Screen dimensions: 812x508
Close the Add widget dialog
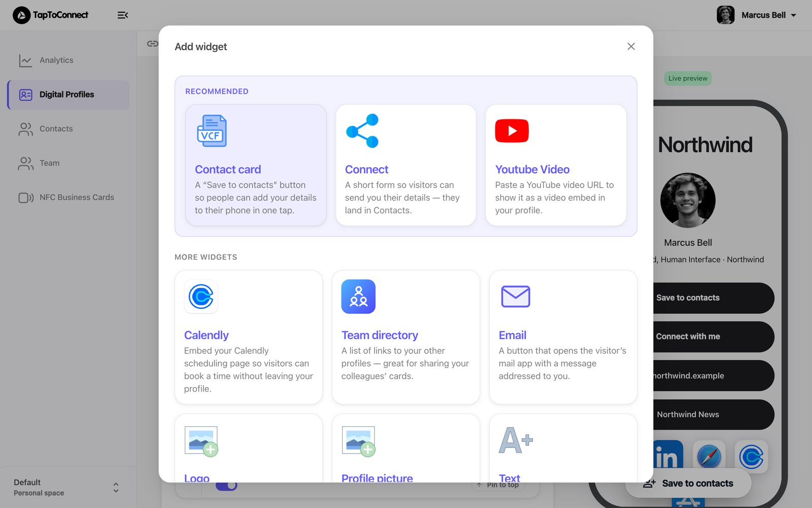point(631,46)
